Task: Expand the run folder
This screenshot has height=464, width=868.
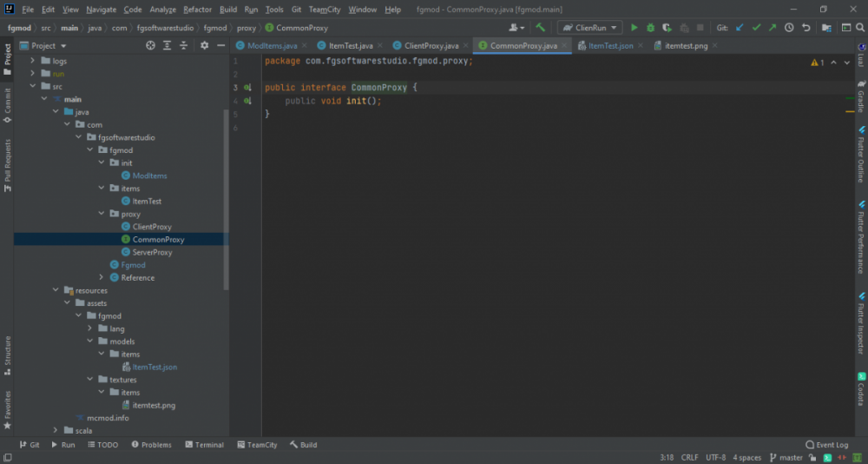Action: 32,73
